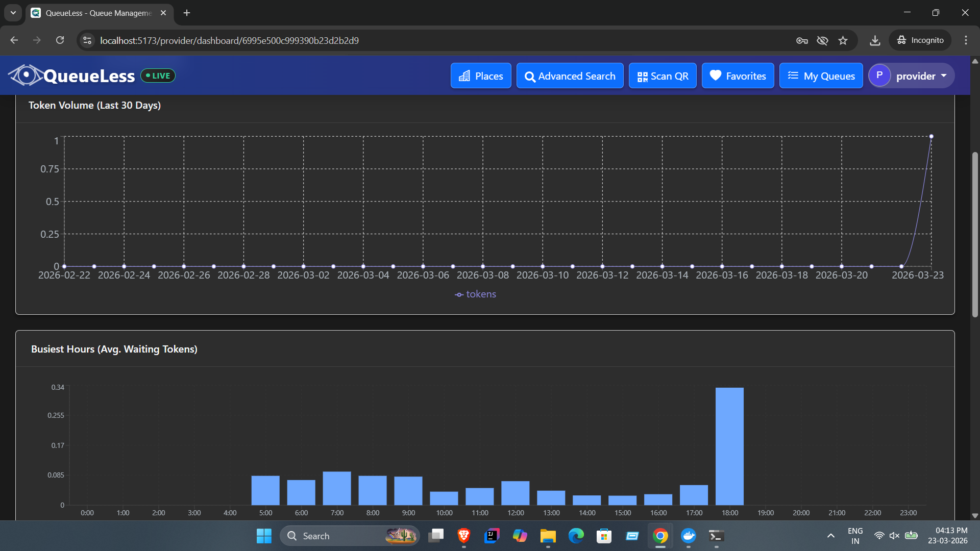Viewport: 980px width, 551px height.
Task: Reload the page with the refresh icon
Action: pos(60,40)
